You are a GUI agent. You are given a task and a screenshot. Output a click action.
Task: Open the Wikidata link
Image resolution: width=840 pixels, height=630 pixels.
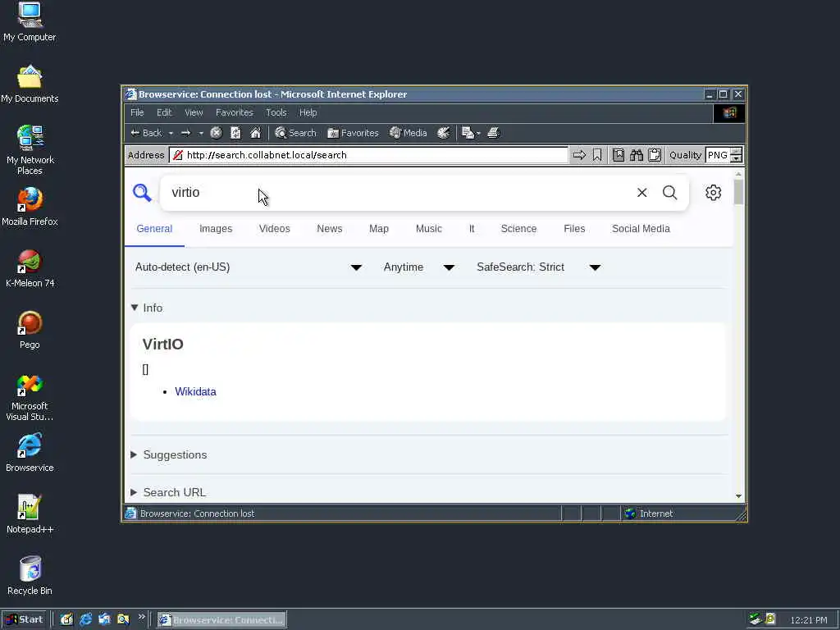(x=195, y=391)
